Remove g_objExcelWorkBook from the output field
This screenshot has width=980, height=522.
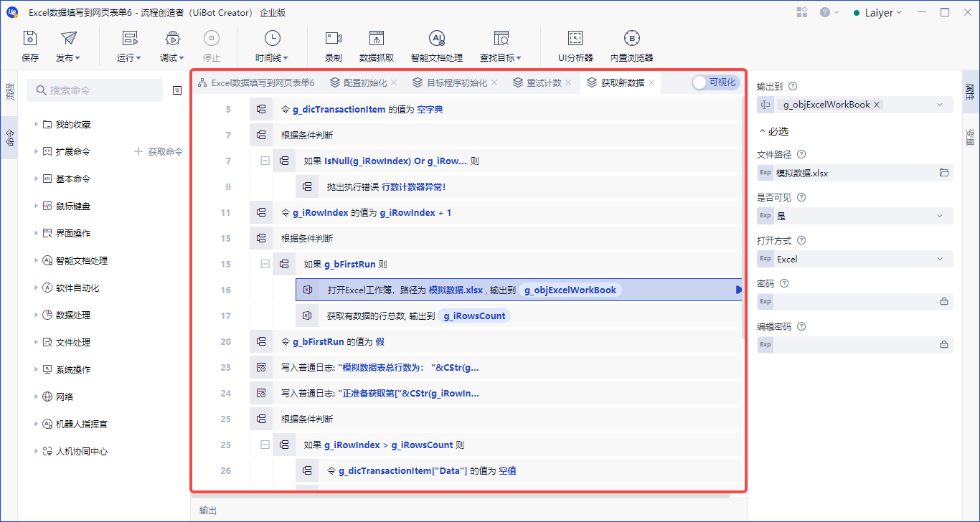click(x=877, y=105)
